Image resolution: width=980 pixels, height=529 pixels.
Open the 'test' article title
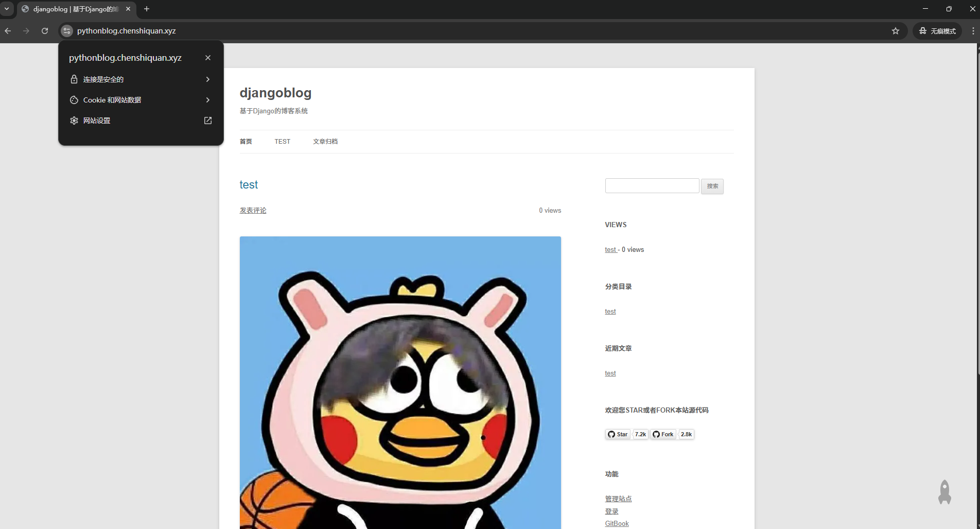249,184
